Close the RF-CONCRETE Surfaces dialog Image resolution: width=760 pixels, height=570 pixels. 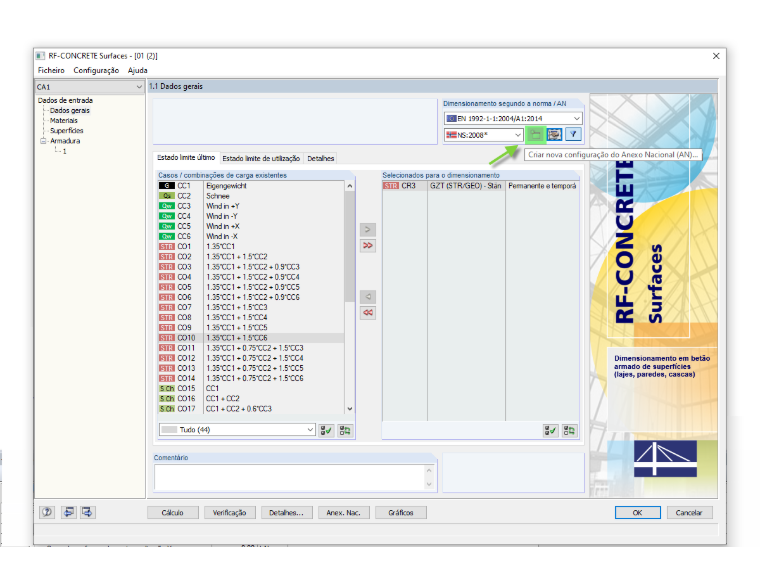pyautogui.click(x=716, y=56)
